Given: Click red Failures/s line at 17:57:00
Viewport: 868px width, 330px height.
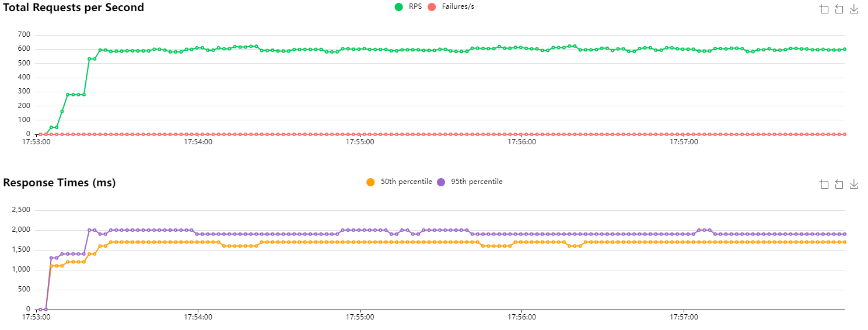Looking at the screenshot, I should pyautogui.click(x=682, y=134).
